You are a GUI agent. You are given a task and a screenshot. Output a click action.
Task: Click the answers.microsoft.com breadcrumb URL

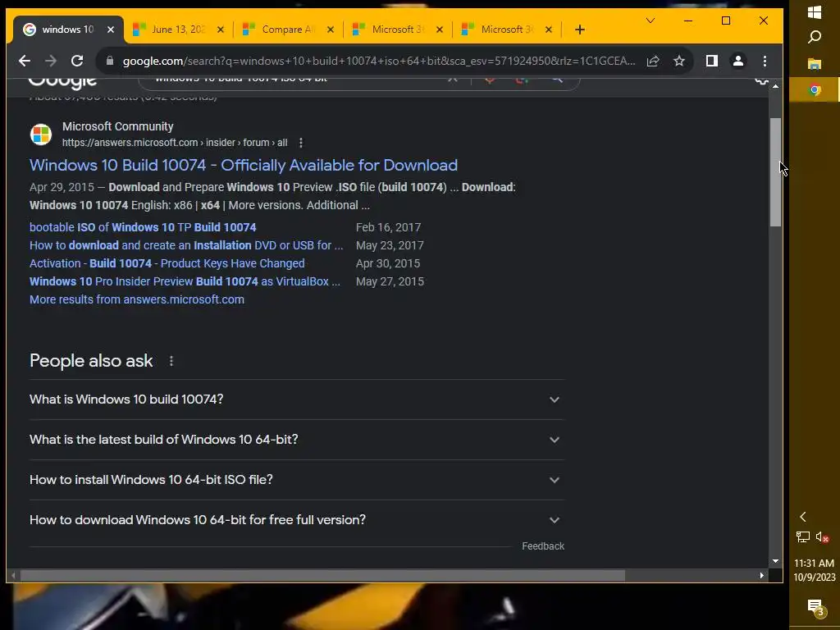pos(175,143)
